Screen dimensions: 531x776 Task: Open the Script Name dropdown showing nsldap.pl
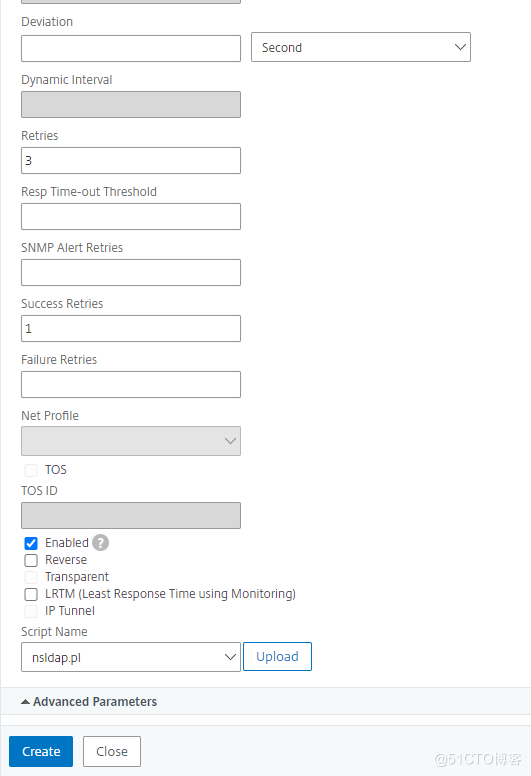[x=131, y=657]
